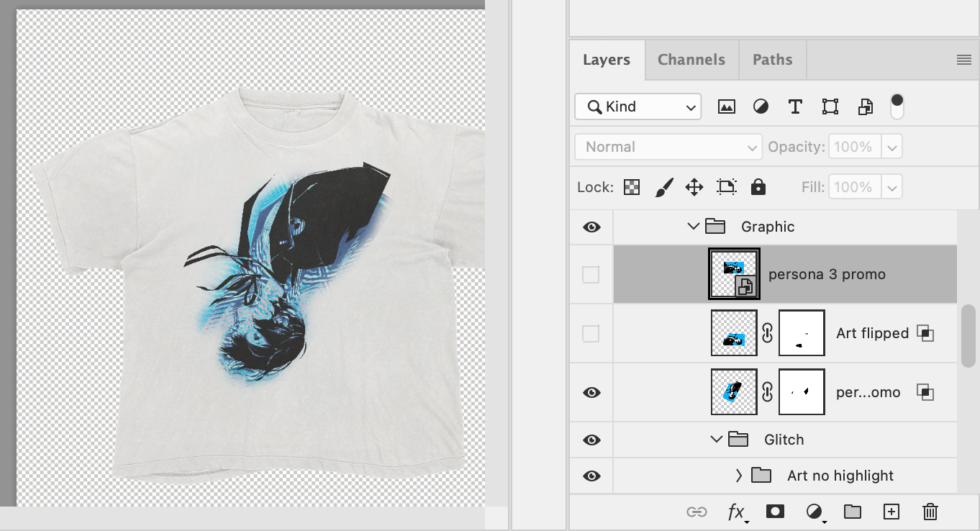This screenshot has width=980, height=531.
Task: Click advanced blending badge on per...omo layer
Action: point(925,392)
